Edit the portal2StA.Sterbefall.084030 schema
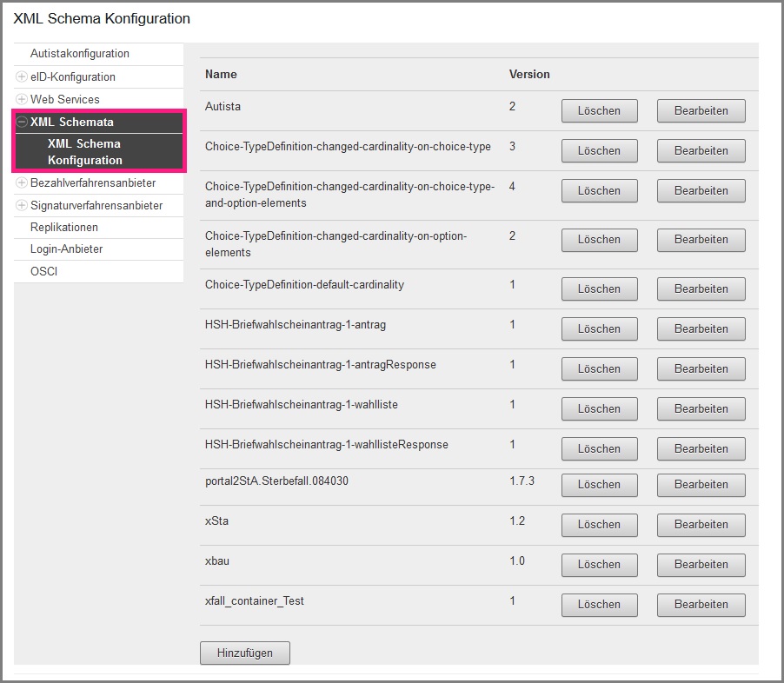Screen dimensions: 784x683 [x=701, y=485]
